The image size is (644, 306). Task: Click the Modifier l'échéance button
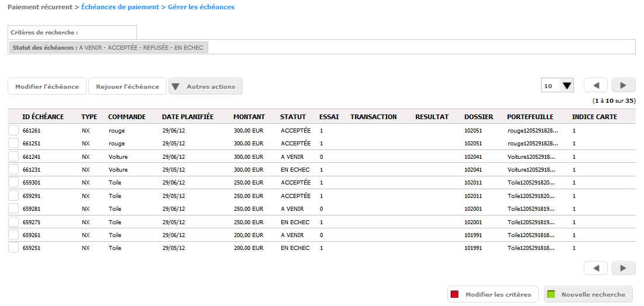[x=47, y=86]
